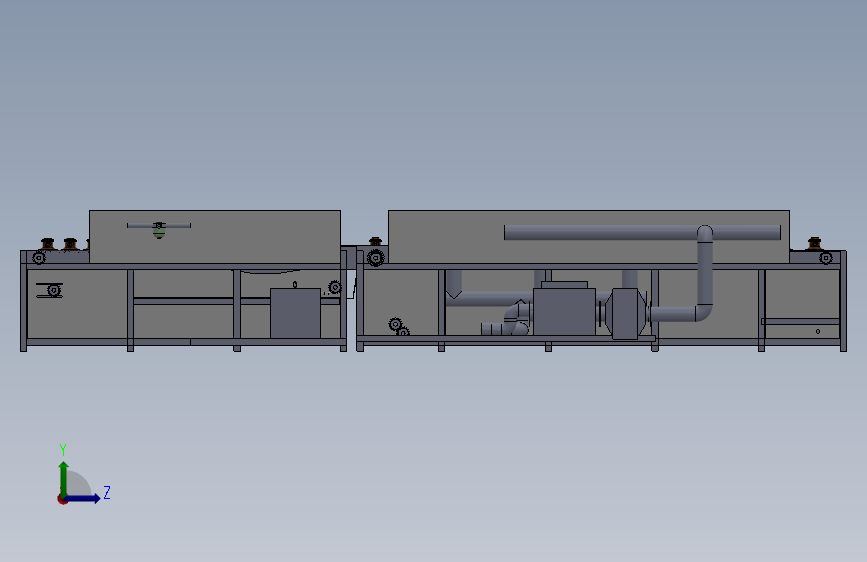Click the blue Z axis arrow of triad

[x=83, y=498]
